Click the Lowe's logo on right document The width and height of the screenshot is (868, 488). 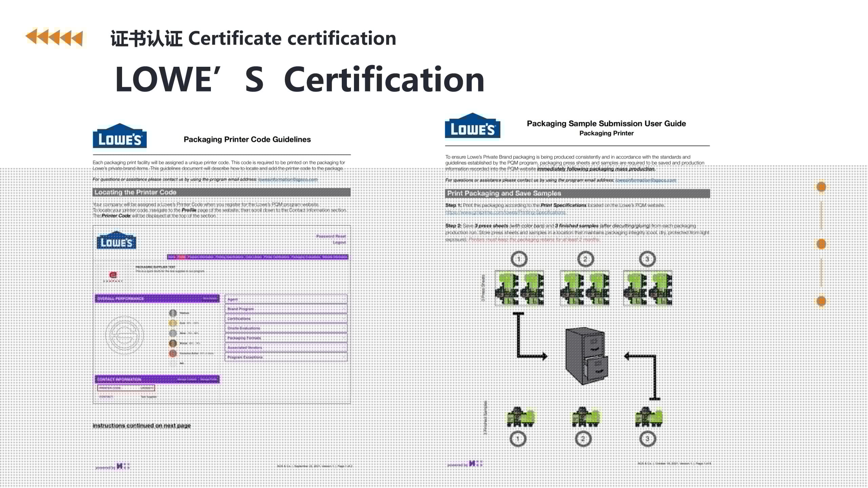click(x=472, y=126)
